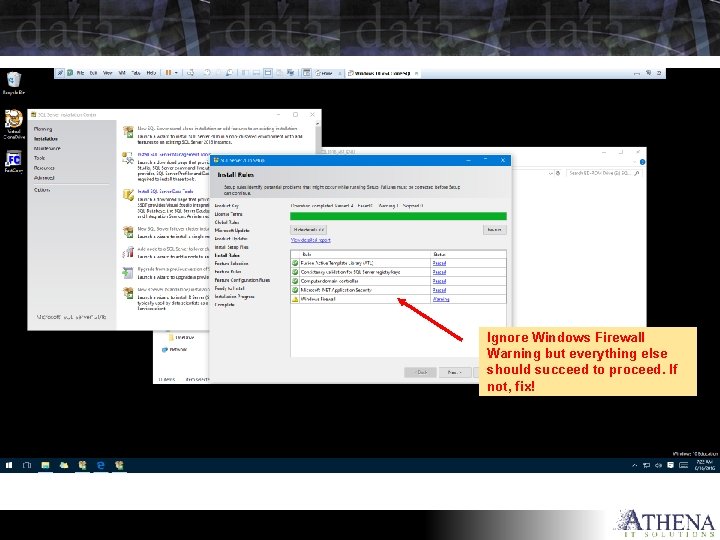Open Microsoft Edge from the taskbar
Screen dimensions: 720x540
tap(101, 465)
